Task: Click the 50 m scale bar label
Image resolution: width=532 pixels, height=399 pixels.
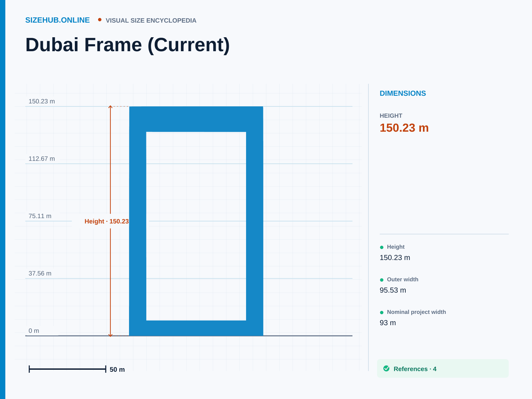Action: coord(117,369)
